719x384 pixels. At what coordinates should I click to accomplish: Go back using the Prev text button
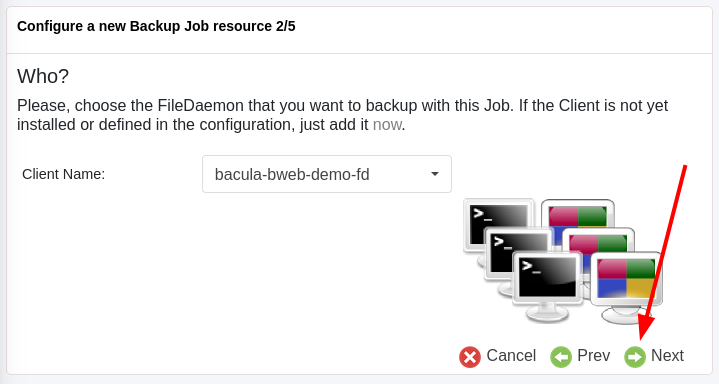pos(593,356)
